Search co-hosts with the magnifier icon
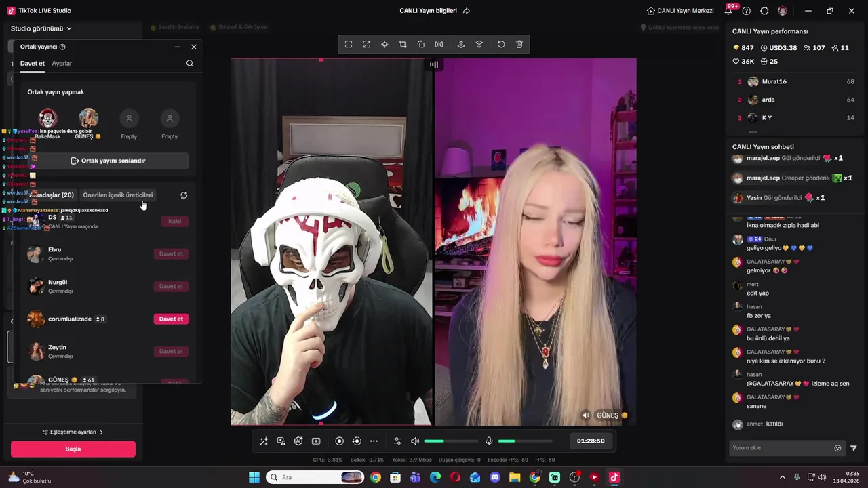This screenshot has height=488, width=868. point(190,63)
